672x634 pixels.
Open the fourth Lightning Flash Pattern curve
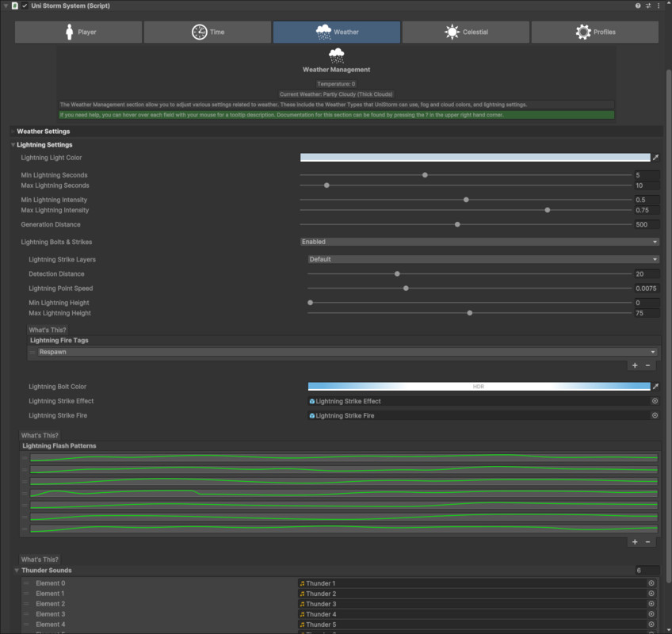344,493
